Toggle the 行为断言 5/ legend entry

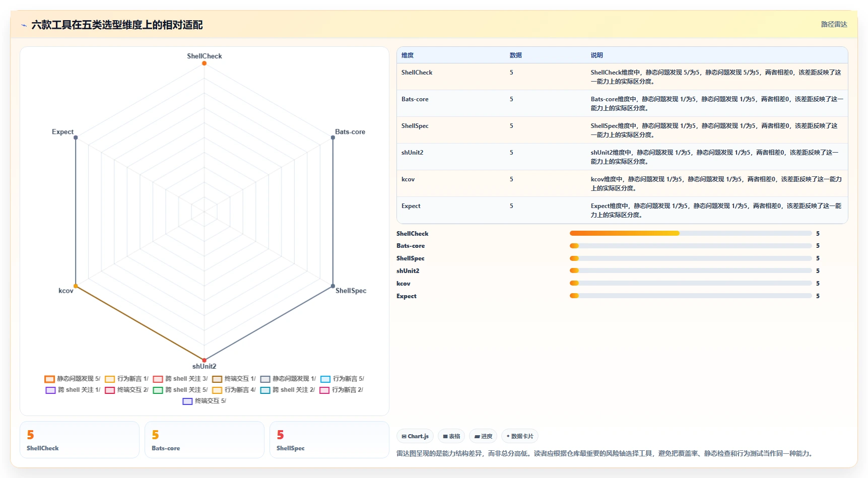click(x=342, y=379)
